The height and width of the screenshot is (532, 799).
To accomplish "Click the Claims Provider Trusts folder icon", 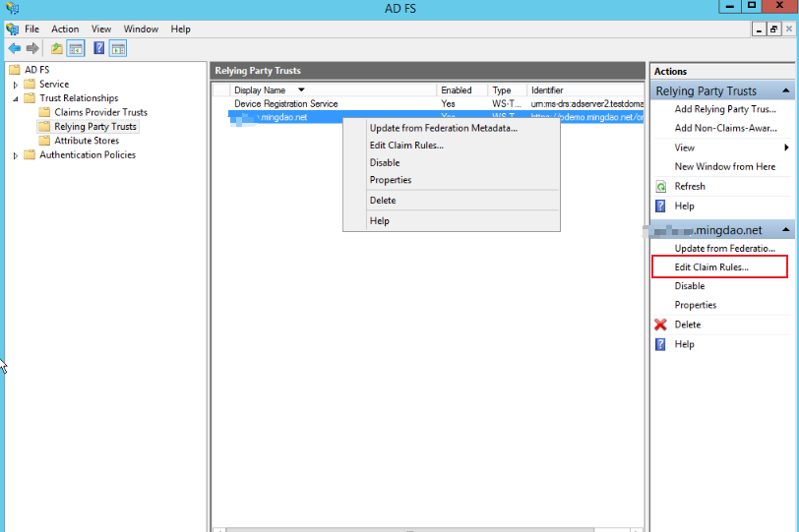I will (44, 112).
